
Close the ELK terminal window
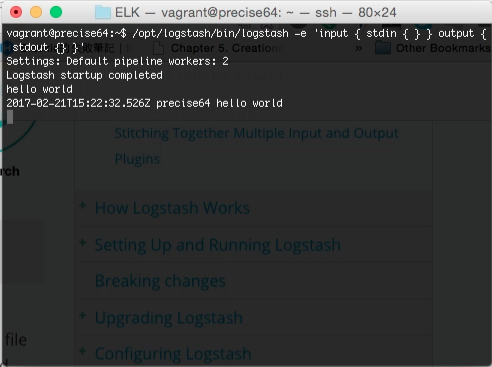(16, 12)
